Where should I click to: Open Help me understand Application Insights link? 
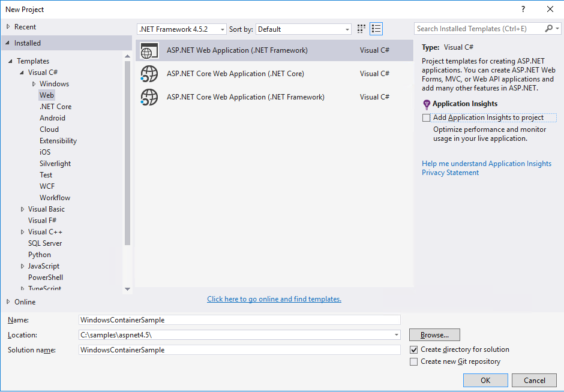click(487, 164)
